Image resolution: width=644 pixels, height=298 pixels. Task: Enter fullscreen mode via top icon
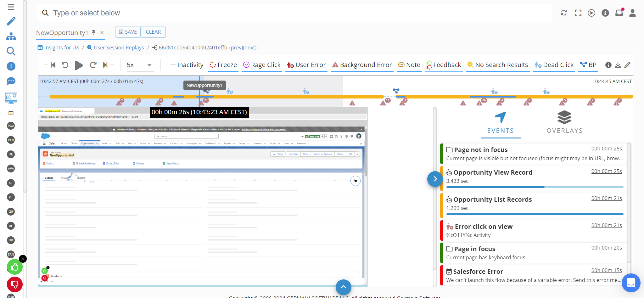[578, 13]
